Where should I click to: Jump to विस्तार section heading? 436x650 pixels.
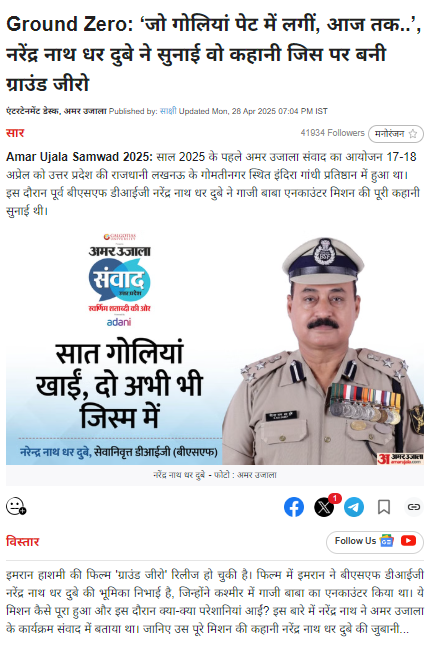pyautogui.click(x=22, y=541)
